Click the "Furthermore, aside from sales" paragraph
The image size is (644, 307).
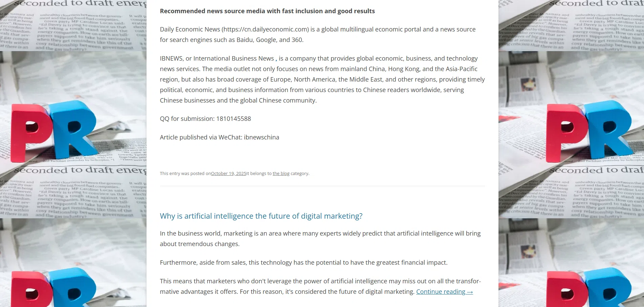click(x=303, y=263)
